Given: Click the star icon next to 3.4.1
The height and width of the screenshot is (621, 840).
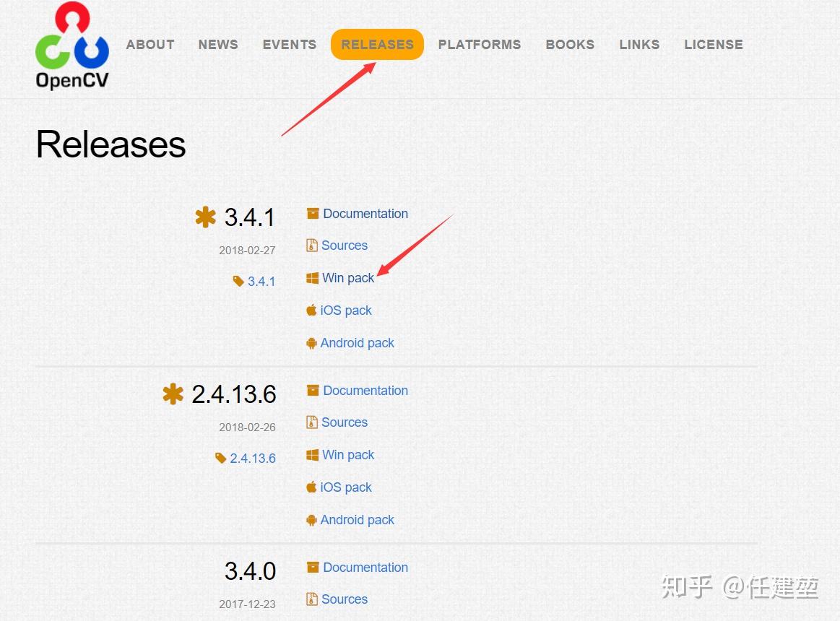Looking at the screenshot, I should pos(205,217).
